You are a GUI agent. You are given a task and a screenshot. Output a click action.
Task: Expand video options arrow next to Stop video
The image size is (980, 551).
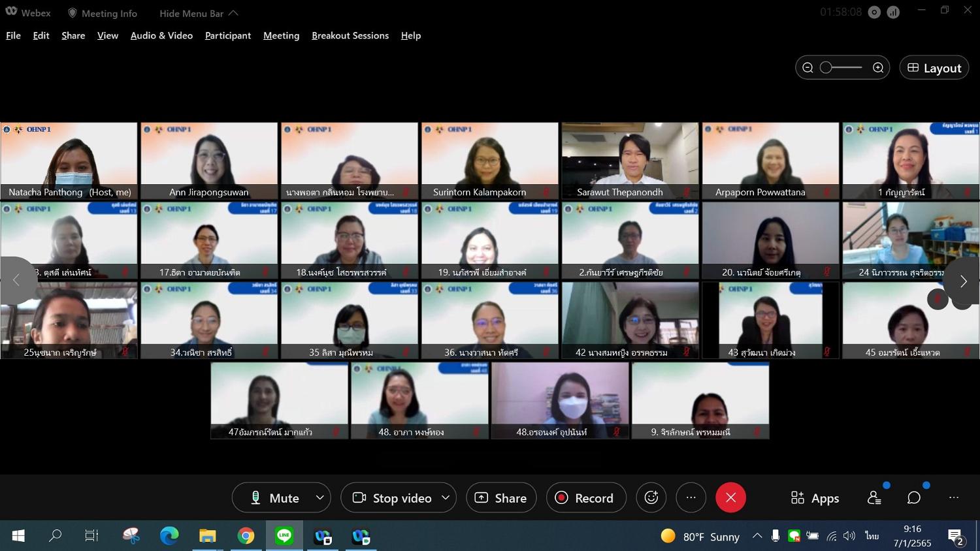pos(446,497)
